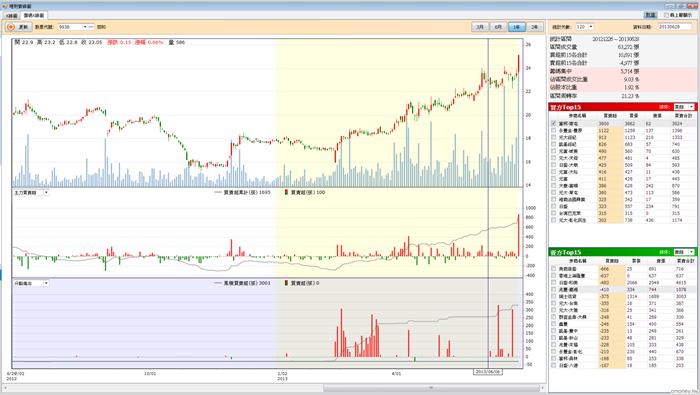
Task: Select the 3月 time range button
Action: pos(480,27)
